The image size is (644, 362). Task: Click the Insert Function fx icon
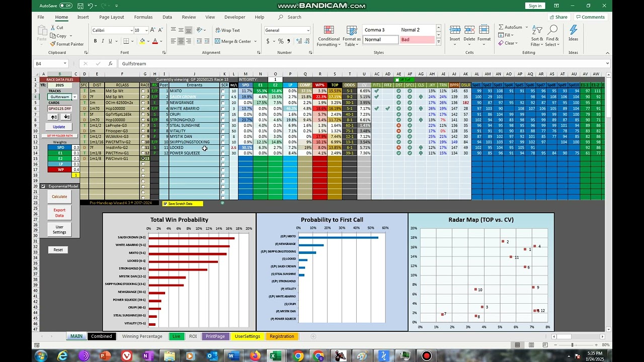click(110, 63)
